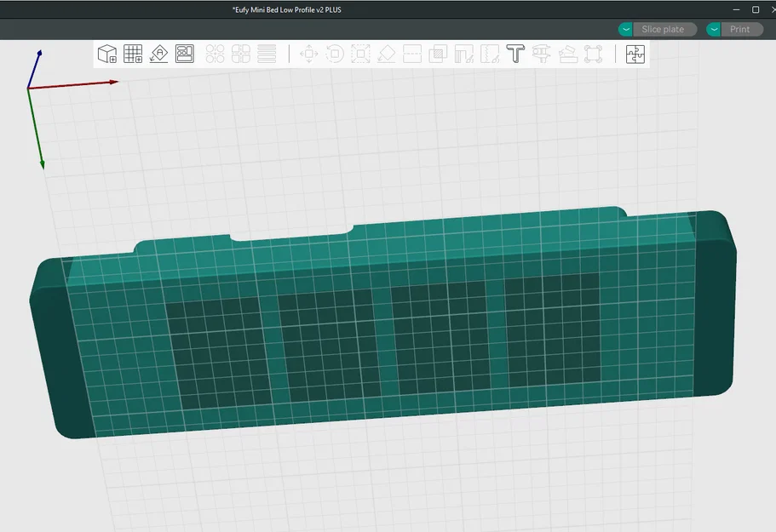This screenshot has height=532, width=776.
Task: Select the Auto orient tool
Action: click(158, 54)
